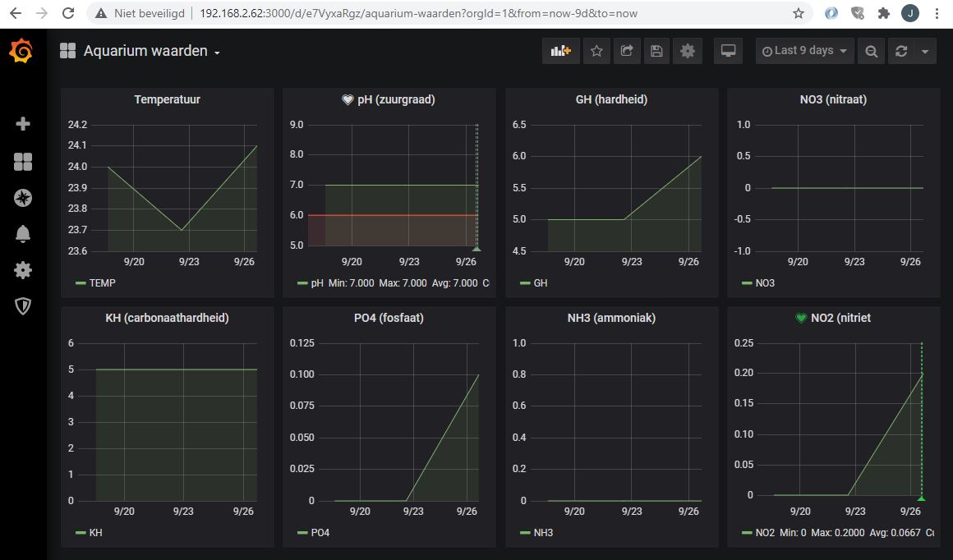
Task: Save the dashboard with floppy icon
Action: pyautogui.click(x=656, y=51)
